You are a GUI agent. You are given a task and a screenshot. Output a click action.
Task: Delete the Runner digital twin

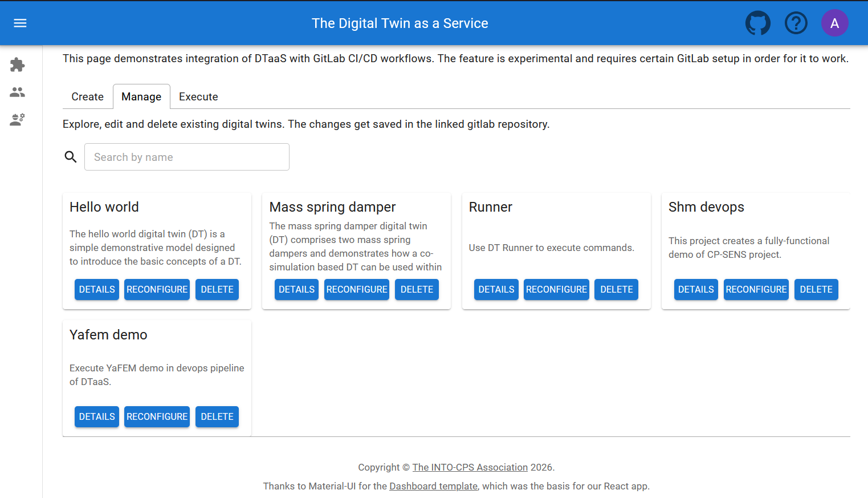click(x=616, y=289)
